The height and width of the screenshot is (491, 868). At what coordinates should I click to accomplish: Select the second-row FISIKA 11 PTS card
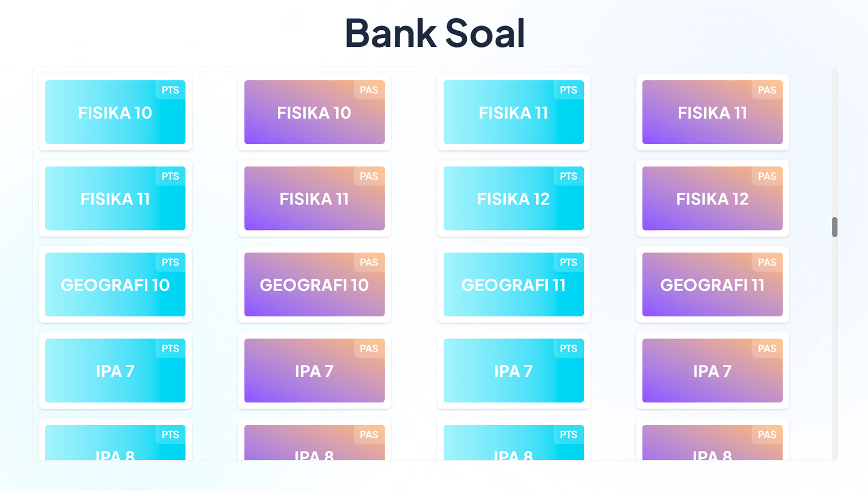[x=115, y=198]
